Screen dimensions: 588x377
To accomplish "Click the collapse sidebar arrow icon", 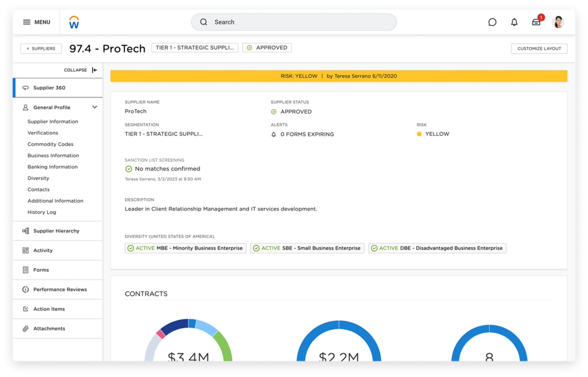I will pyautogui.click(x=94, y=70).
